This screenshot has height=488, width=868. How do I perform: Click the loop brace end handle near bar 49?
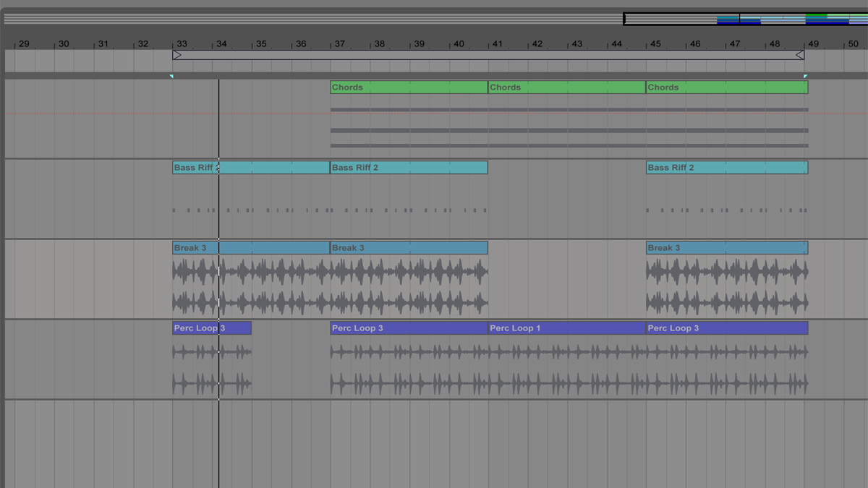[799, 55]
